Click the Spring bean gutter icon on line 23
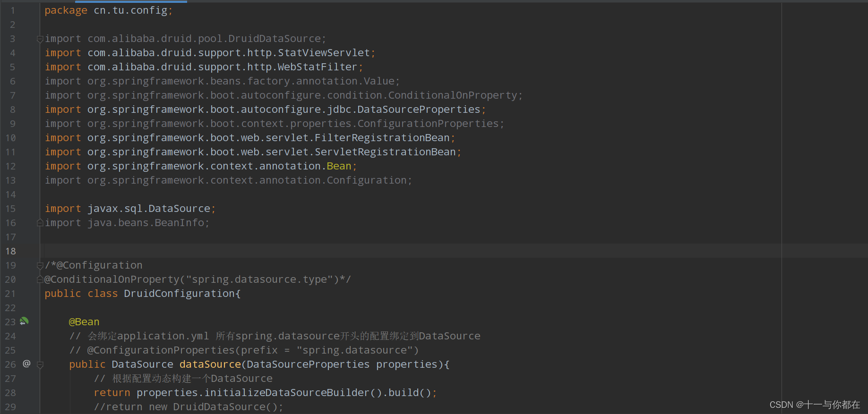868x414 pixels. [x=24, y=321]
